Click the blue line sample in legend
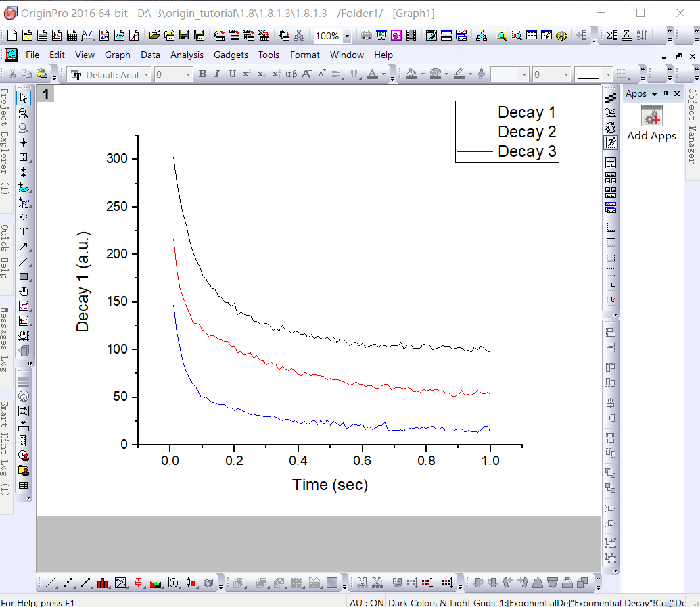 [475, 151]
